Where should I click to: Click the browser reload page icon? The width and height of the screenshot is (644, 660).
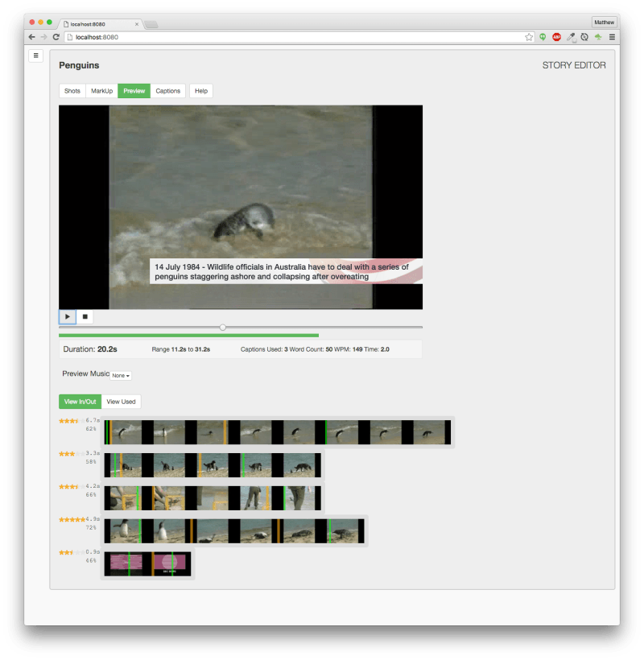(56, 37)
